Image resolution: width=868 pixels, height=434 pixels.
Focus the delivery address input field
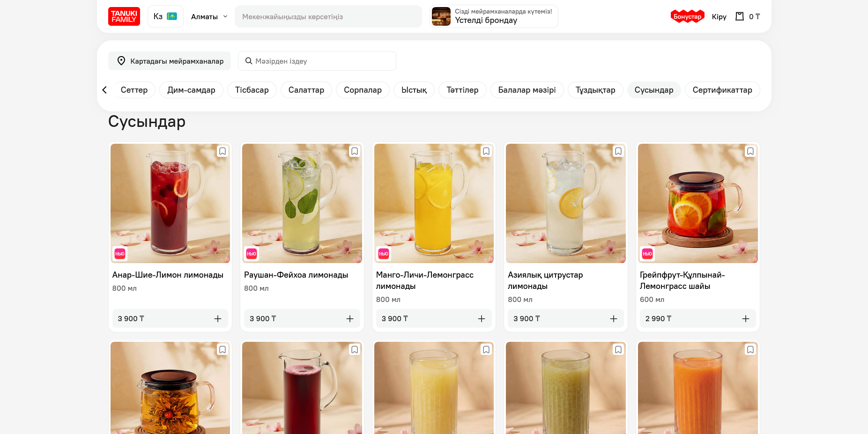click(x=328, y=16)
